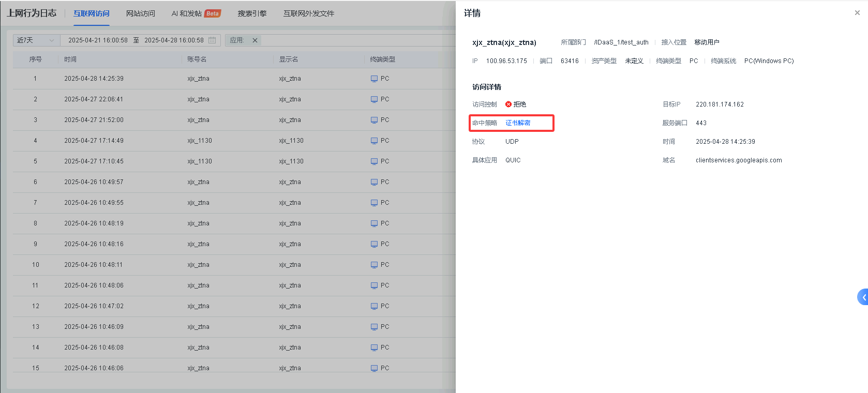868x393 pixels.
Task: Click the end date 2025-04-28 16:00:58 field
Action: coord(174,40)
